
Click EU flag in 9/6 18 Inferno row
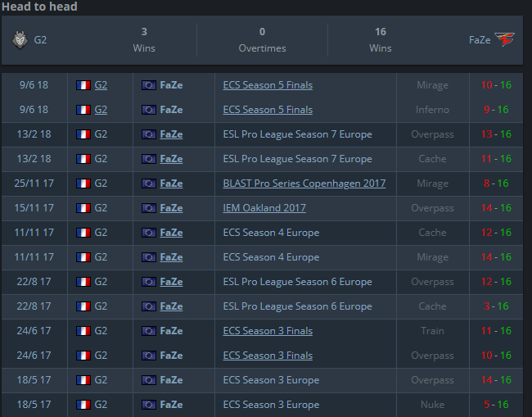(149, 110)
